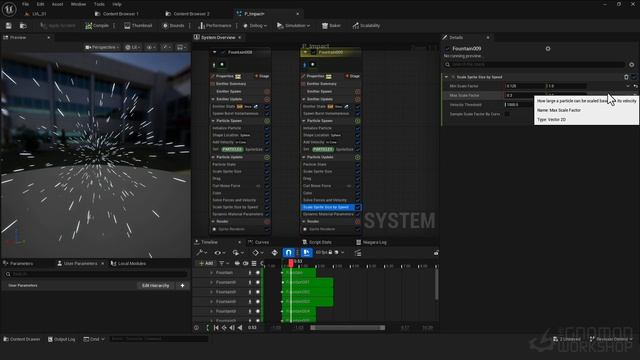Add renderer in selected emitter Render group
Screen dimensions: 640x360
pos(358,222)
